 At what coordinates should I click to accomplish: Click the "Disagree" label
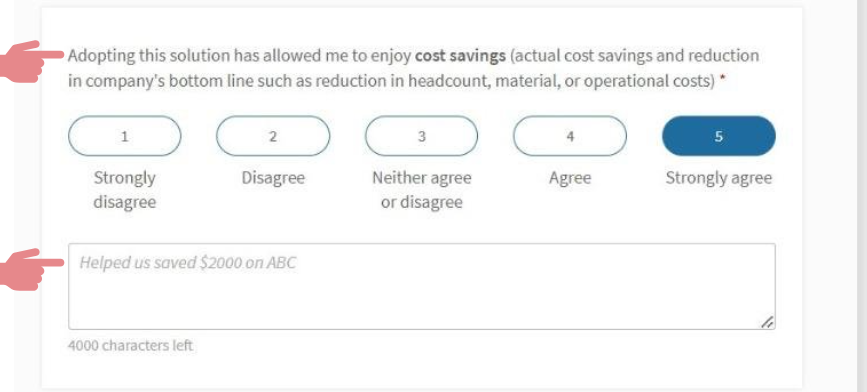click(x=273, y=178)
